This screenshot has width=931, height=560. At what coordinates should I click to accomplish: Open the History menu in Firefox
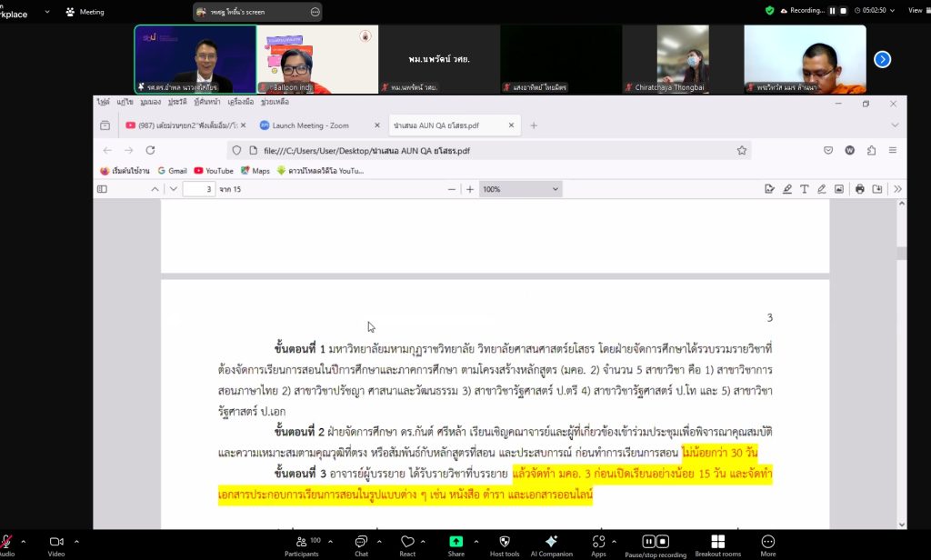click(177, 102)
